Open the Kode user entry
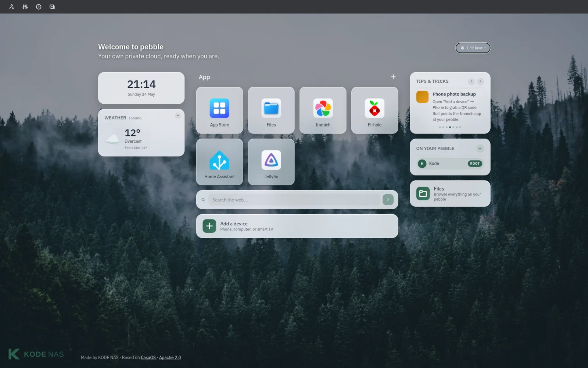Image resolution: width=588 pixels, height=368 pixels. [x=450, y=164]
